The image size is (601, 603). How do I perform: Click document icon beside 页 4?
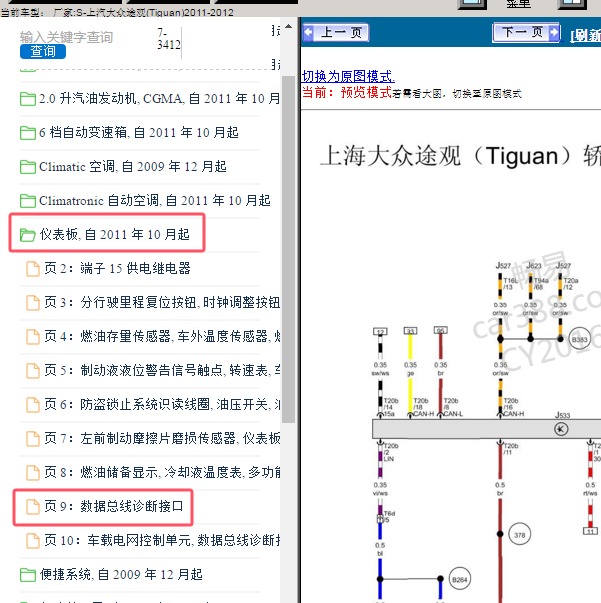(33, 336)
